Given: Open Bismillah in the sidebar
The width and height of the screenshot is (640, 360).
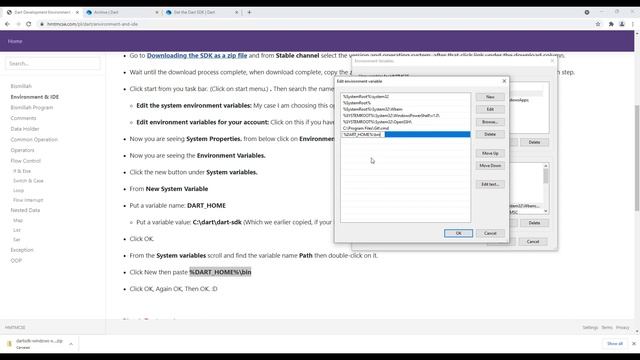Looking at the screenshot, I should point(21,86).
